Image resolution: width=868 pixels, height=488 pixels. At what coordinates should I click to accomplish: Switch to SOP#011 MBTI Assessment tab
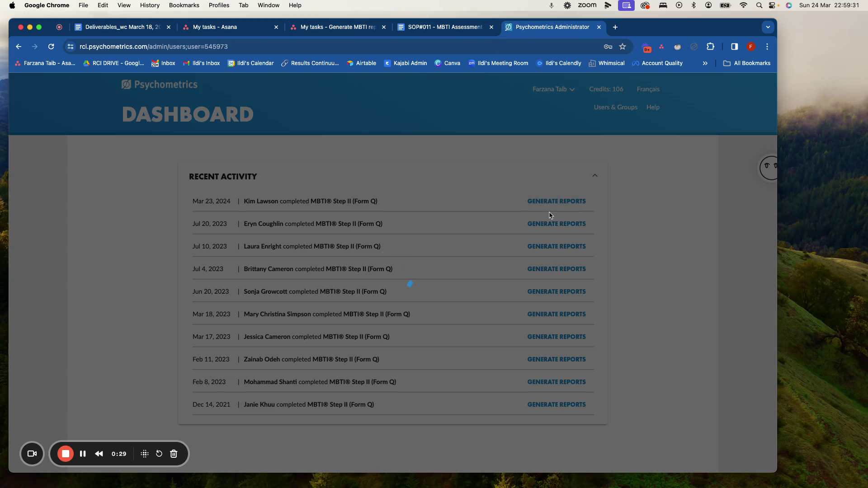coord(445,27)
